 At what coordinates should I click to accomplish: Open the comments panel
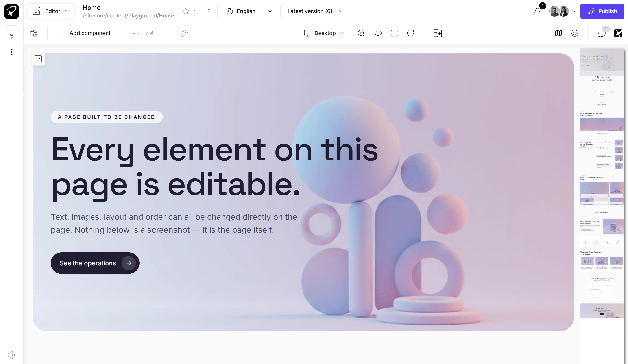(x=602, y=33)
